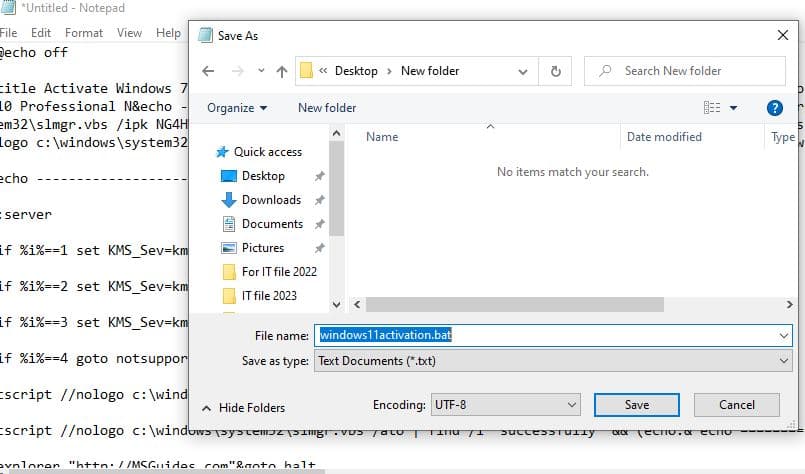The image size is (805, 474).
Task: Click the navigation pane vertical scrollbar thumb
Action: (336, 188)
